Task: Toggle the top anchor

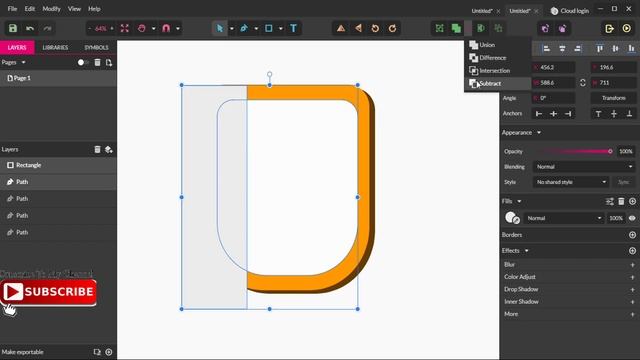Action: click(x=598, y=113)
